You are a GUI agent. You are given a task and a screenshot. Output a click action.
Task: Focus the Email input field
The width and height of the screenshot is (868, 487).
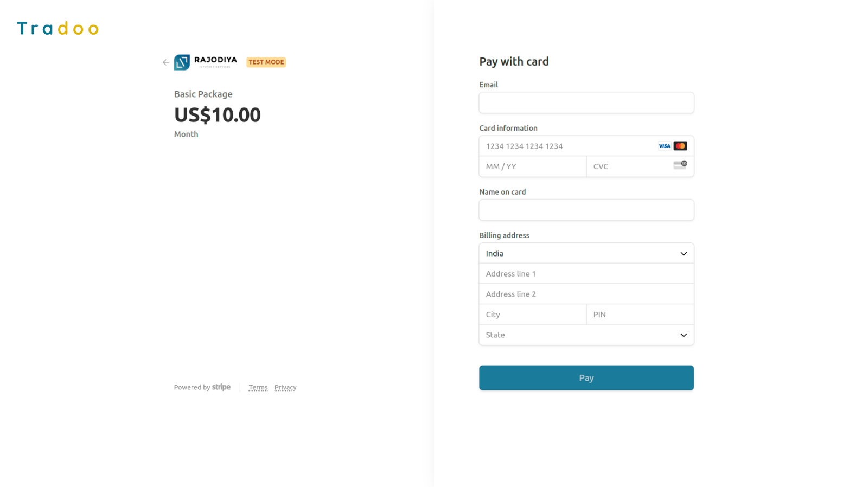(586, 103)
